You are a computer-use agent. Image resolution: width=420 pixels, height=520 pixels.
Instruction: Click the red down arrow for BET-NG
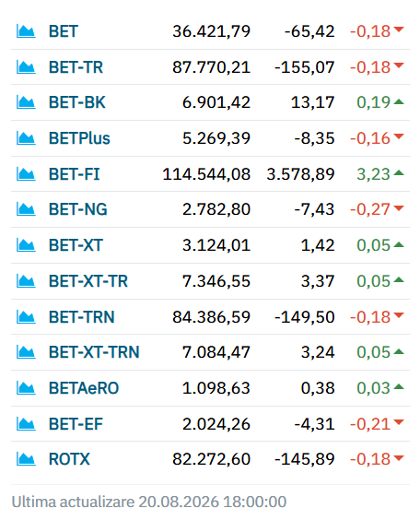coord(399,208)
